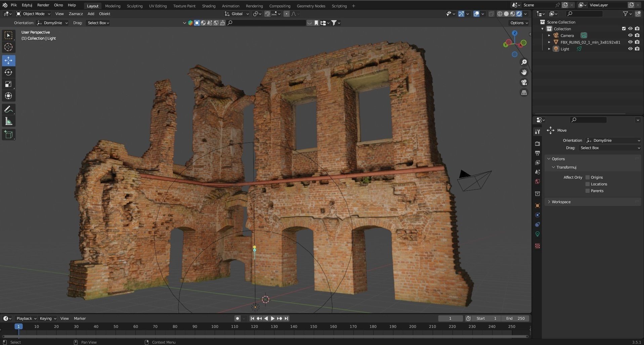
Task: Switch to Solid viewport shading
Action: tap(506, 14)
